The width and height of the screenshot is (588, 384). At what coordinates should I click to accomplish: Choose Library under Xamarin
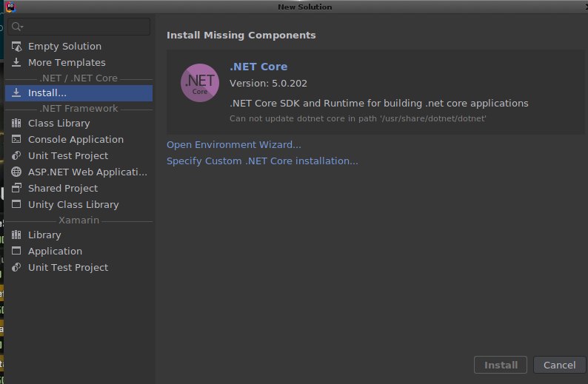point(78,235)
